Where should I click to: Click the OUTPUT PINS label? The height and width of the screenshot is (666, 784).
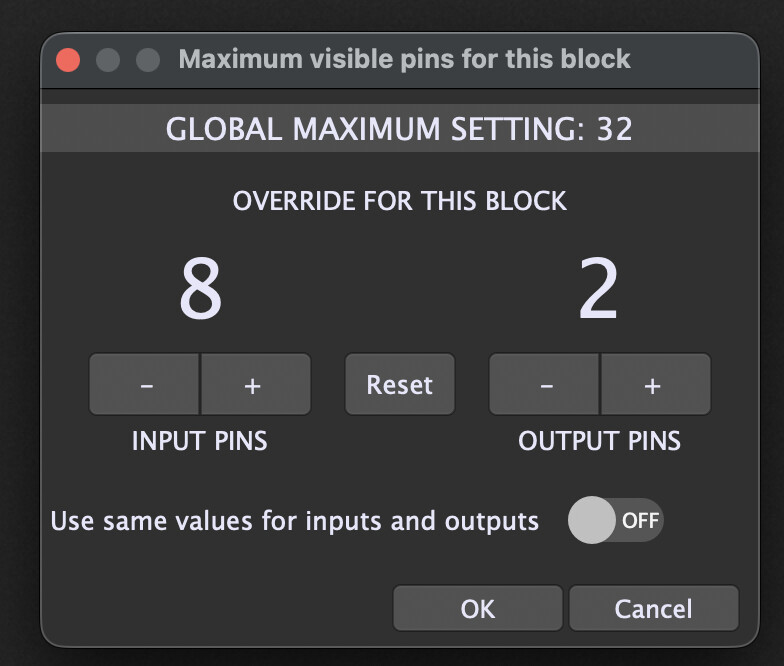pos(599,441)
